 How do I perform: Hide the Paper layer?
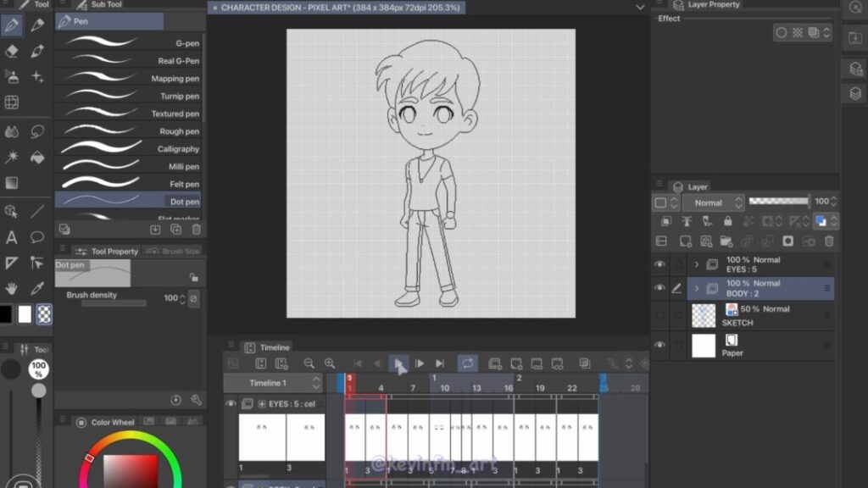coord(659,346)
